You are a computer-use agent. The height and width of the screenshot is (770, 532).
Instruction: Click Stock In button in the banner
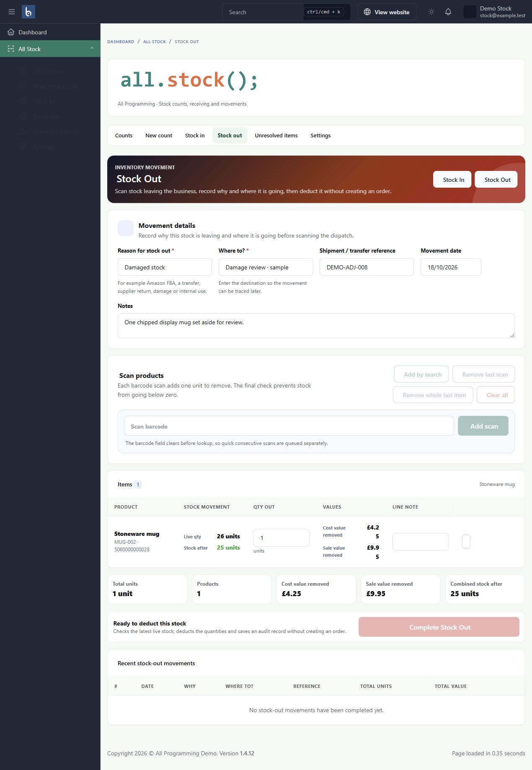click(x=452, y=180)
